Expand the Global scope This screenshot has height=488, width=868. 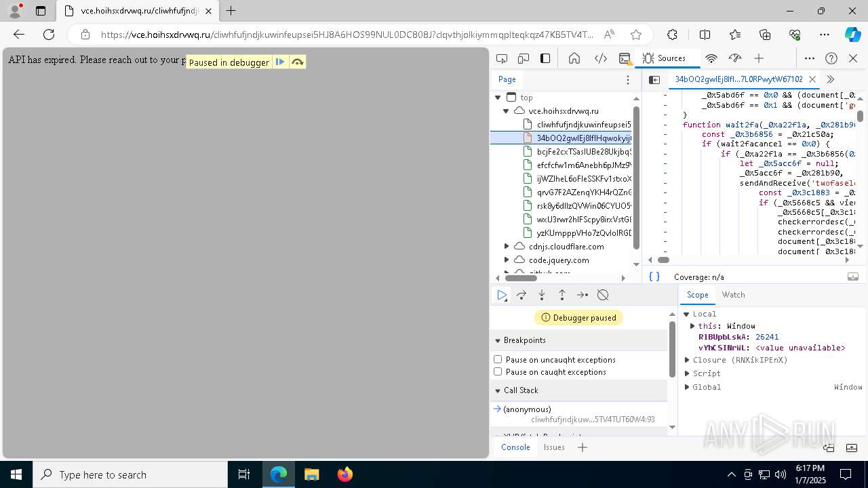pos(686,387)
